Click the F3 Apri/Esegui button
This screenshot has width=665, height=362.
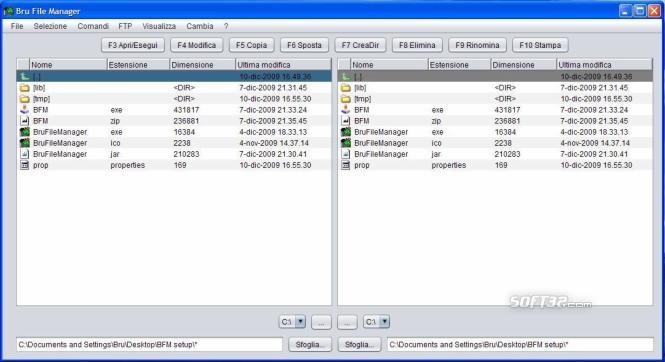pos(133,45)
